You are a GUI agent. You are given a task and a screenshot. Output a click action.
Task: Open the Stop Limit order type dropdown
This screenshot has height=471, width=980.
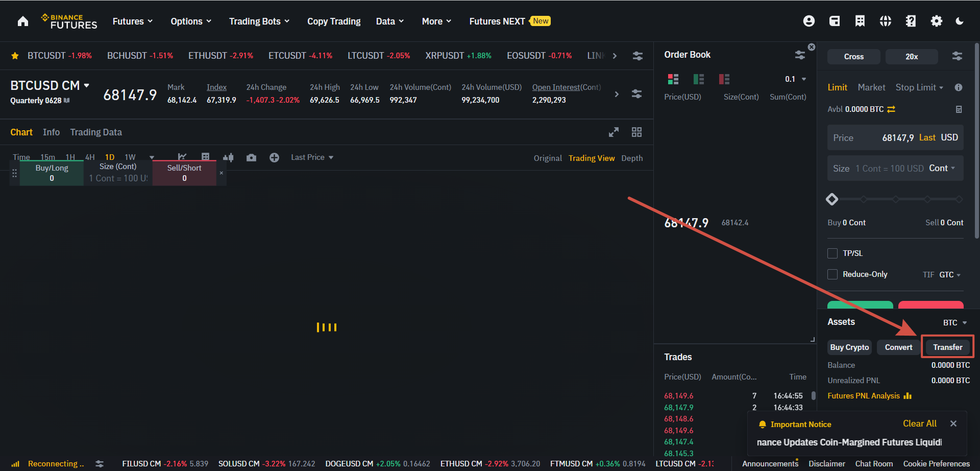click(x=920, y=87)
